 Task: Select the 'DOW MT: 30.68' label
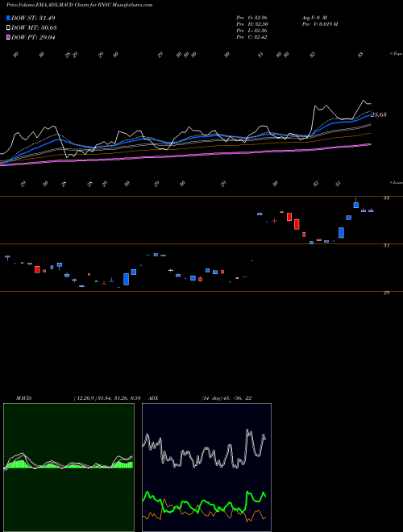(34, 28)
